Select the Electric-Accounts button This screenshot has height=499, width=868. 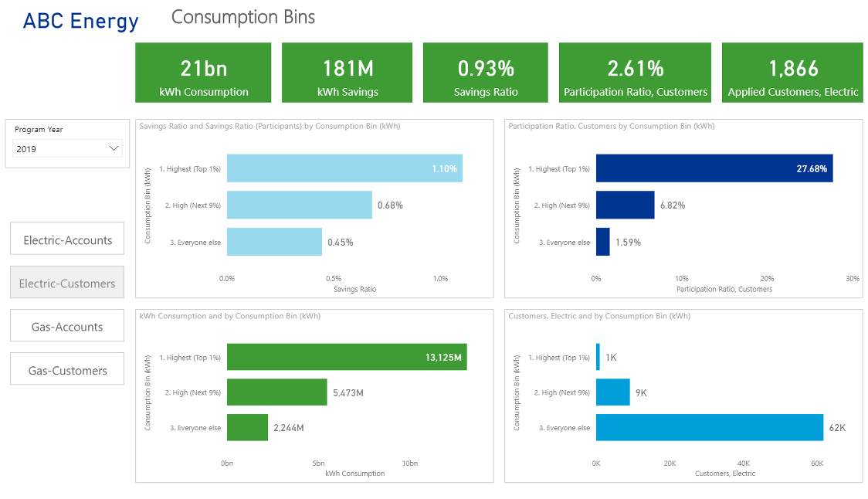67,239
